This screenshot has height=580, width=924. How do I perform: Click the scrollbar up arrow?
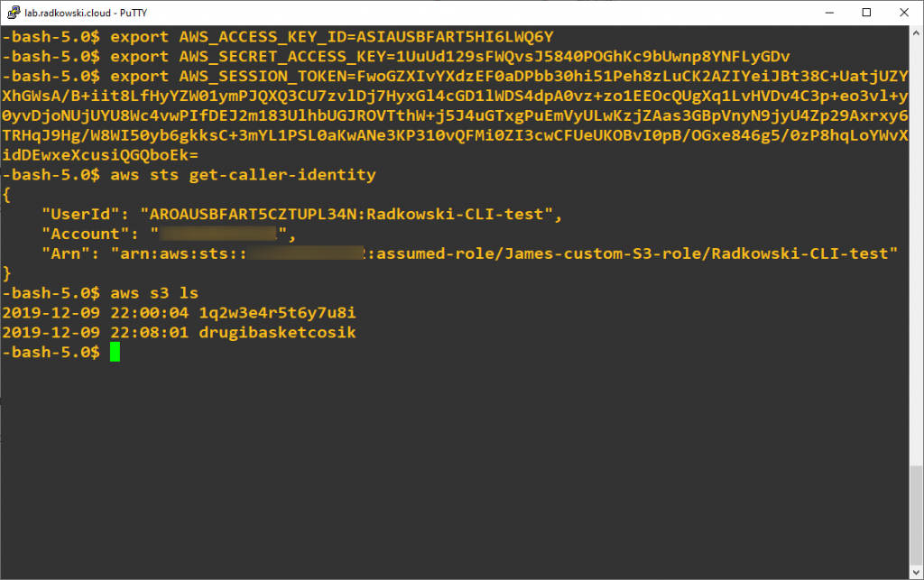917,33
